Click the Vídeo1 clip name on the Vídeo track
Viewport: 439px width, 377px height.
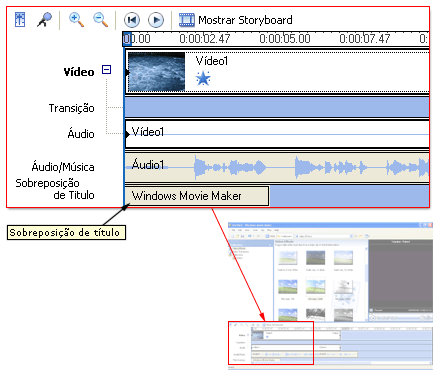(x=211, y=61)
